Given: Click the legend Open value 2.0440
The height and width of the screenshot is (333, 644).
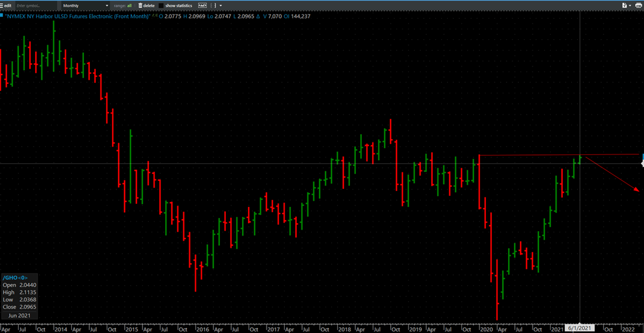Looking at the screenshot, I should [x=28, y=285].
